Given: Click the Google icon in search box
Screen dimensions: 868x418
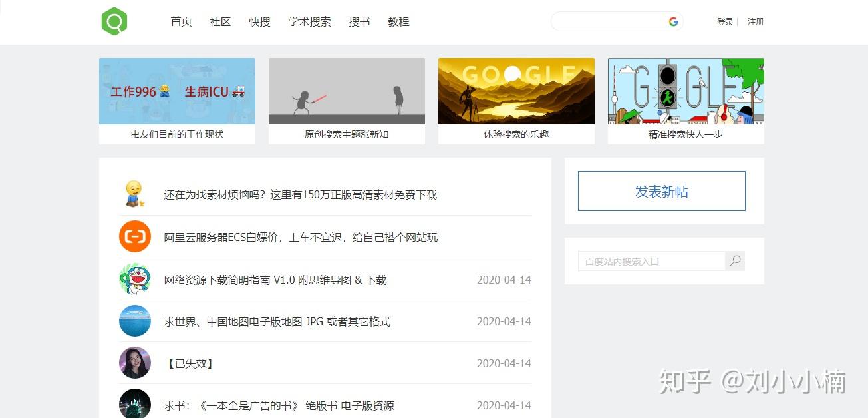Looking at the screenshot, I should [673, 21].
